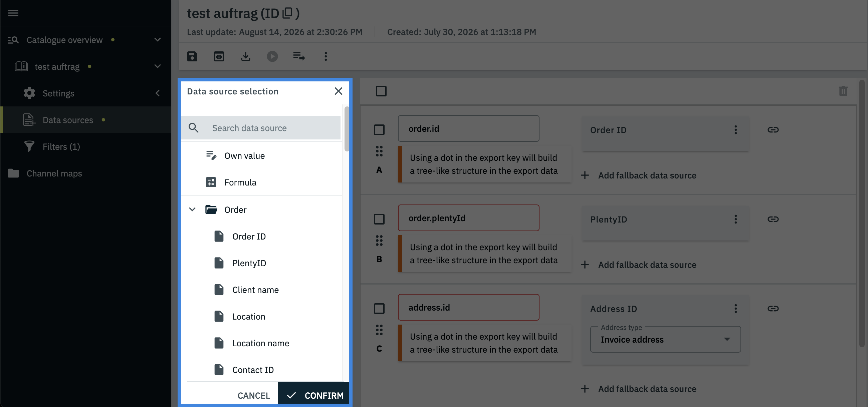Open Address ID card options dots
Screen dimensions: 868x407
click(735, 309)
